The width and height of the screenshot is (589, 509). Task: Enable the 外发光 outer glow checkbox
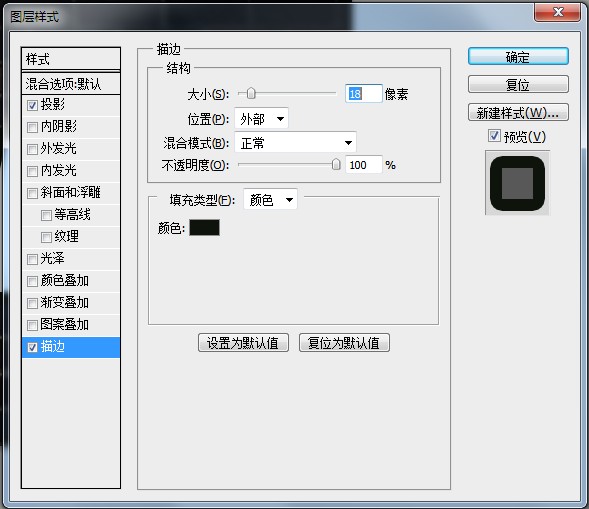coord(32,149)
